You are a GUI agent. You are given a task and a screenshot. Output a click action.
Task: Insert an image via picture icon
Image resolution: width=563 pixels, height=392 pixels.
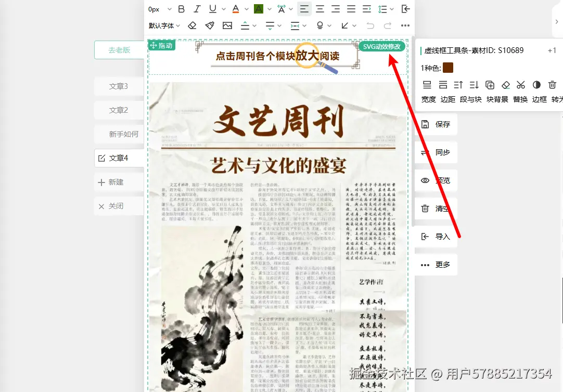tap(227, 25)
